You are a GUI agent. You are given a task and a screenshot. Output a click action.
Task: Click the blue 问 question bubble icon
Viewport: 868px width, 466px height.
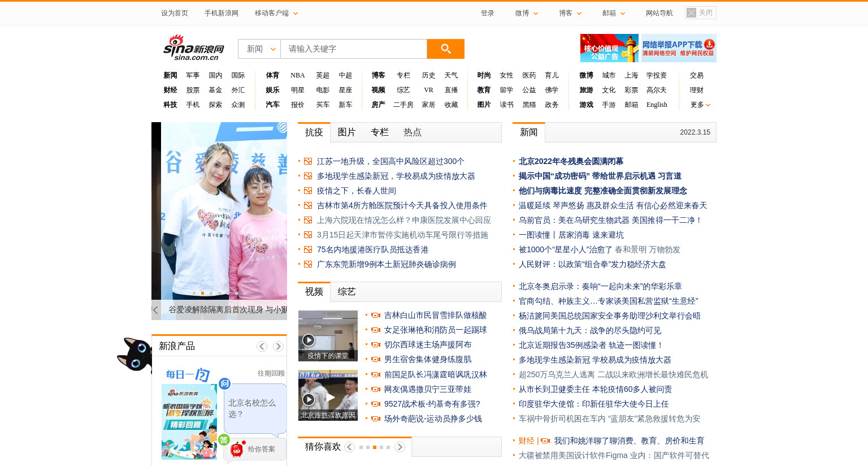[x=224, y=383]
